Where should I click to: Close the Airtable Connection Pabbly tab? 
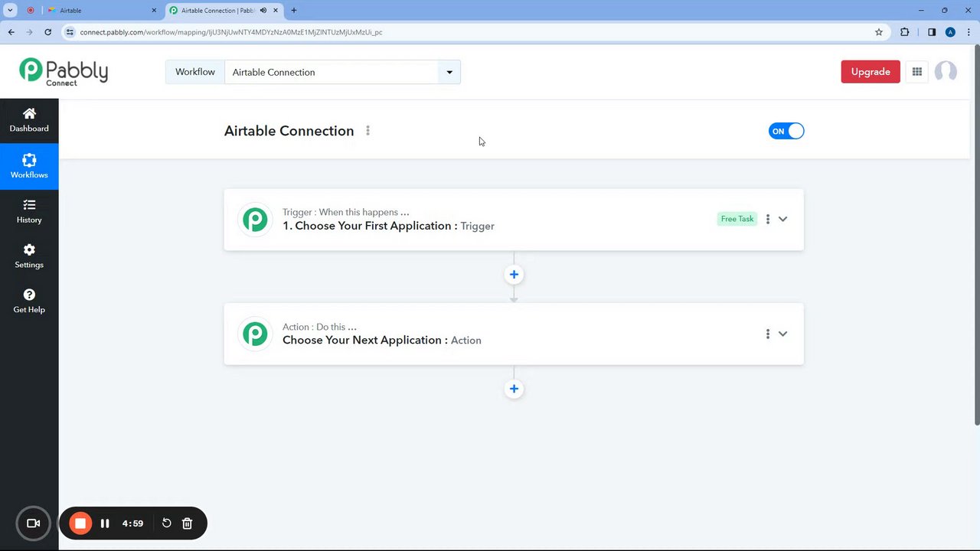[276, 11]
